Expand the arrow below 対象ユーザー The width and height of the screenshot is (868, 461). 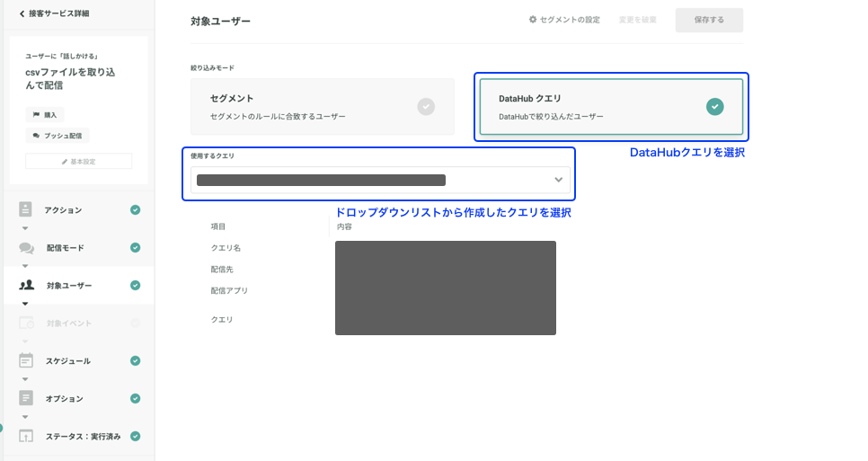(25, 303)
